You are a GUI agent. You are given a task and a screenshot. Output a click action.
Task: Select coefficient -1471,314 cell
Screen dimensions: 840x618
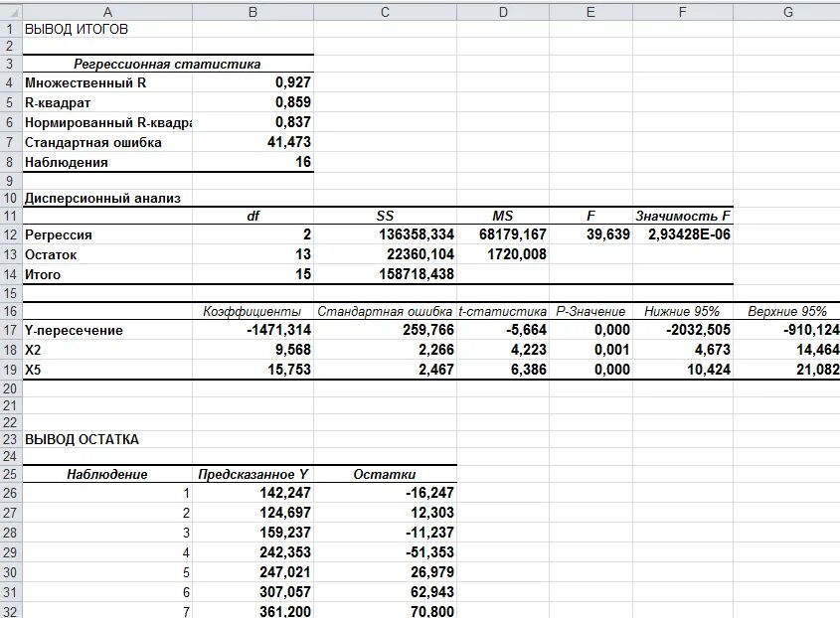252,330
